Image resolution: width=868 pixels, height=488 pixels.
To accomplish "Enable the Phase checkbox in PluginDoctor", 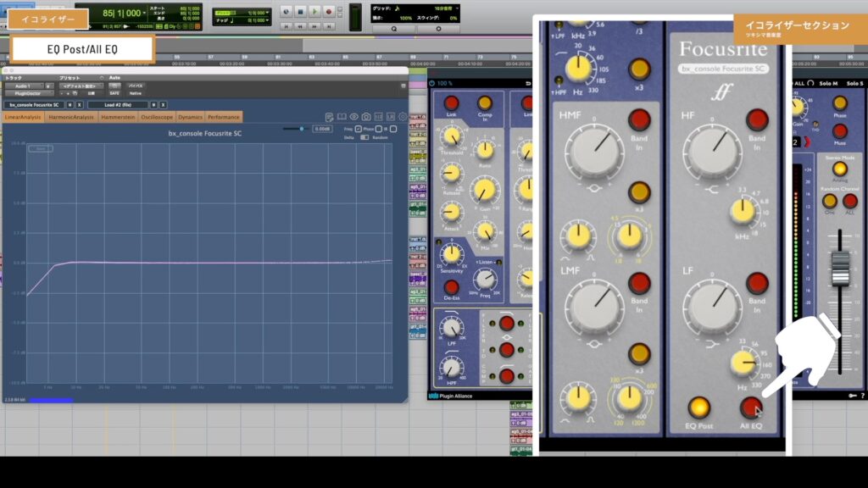I will tap(379, 129).
